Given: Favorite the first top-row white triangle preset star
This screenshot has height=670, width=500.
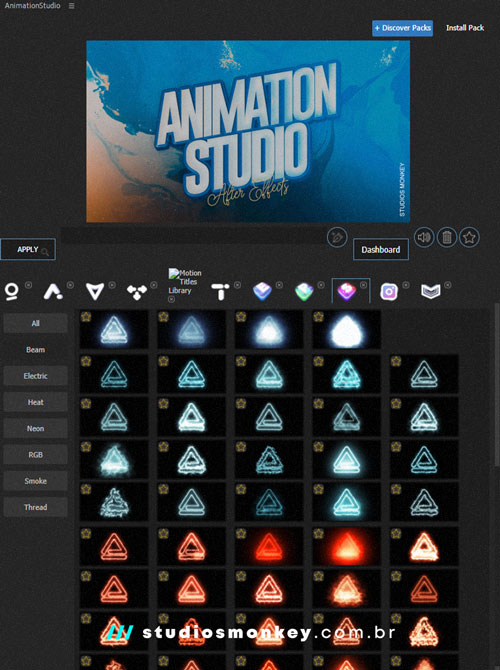Looking at the screenshot, I should [x=86, y=317].
